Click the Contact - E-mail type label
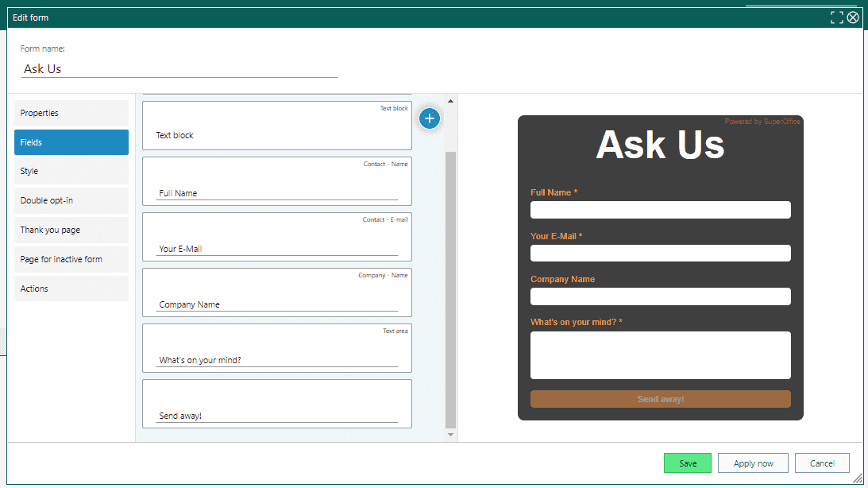868x488 pixels. click(385, 219)
